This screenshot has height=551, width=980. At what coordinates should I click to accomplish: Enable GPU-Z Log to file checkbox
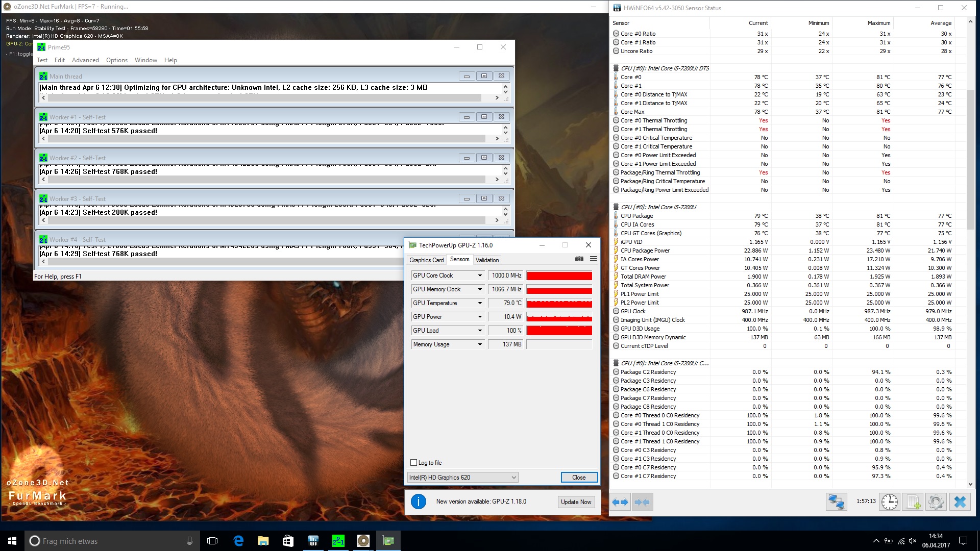tap(414, 463)
